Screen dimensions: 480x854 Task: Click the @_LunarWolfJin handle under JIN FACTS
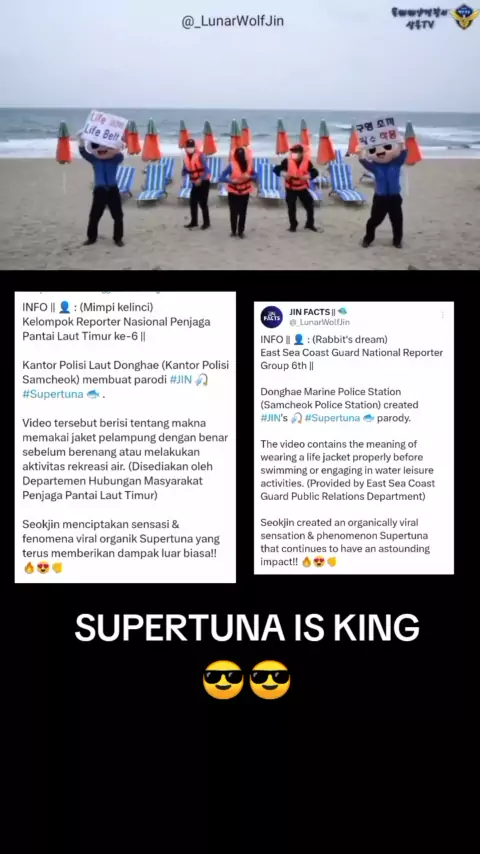tap(320, 322)
